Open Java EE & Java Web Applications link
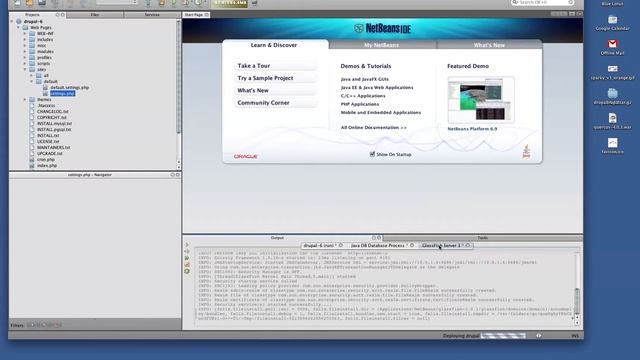640x360 pixels. tap(377, 87)
